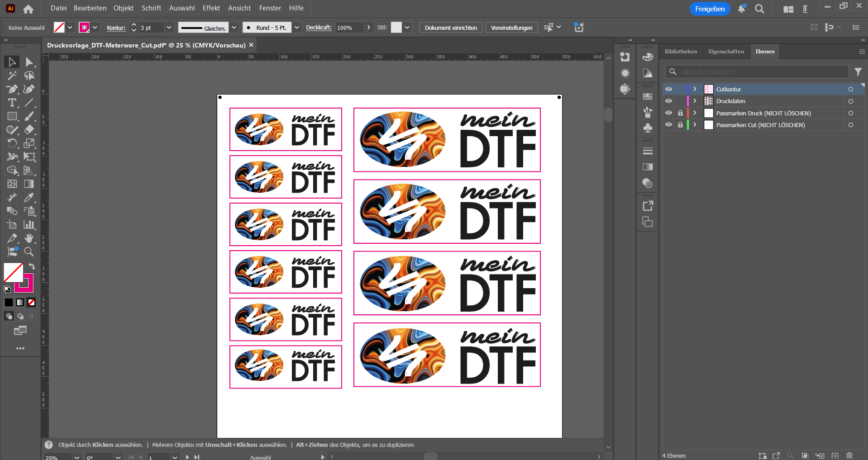Screen dimensions: 868x460
Task: Choose the Magic Wand tool
Action: pyautogui.click(x=12, y=76)
